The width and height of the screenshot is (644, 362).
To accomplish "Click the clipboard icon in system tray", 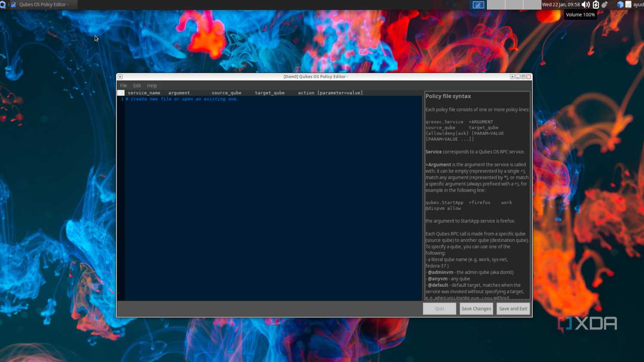I will click(629, 5).
